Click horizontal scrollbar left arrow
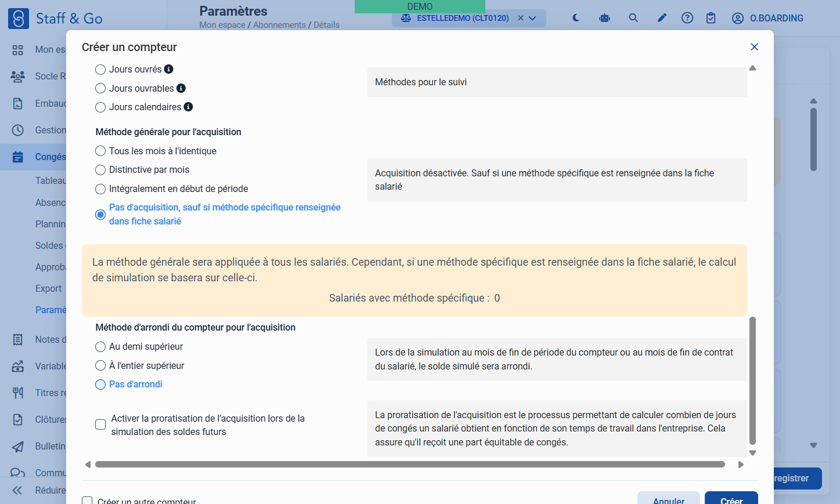Screen dimensions: 840x504 88,465
